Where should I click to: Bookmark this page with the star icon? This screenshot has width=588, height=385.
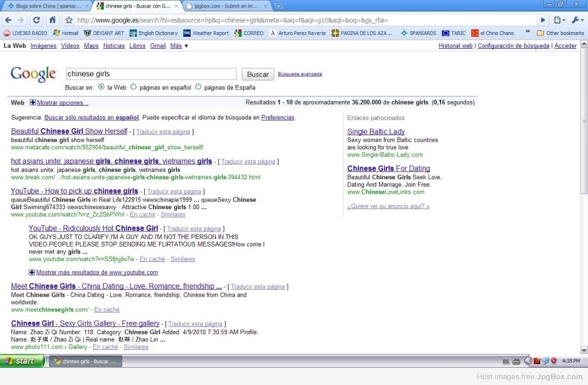click(68, 20)
